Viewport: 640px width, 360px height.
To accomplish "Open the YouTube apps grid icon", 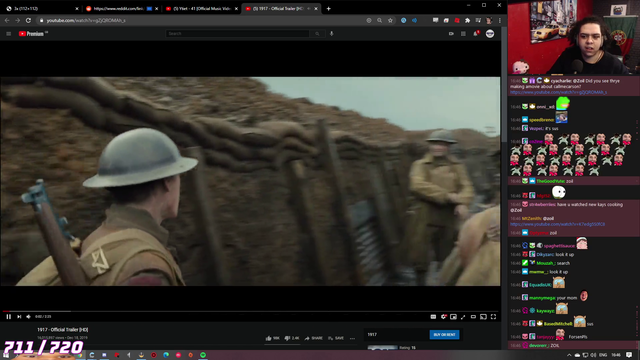I will pyautogui.click(x=463, y=34).
